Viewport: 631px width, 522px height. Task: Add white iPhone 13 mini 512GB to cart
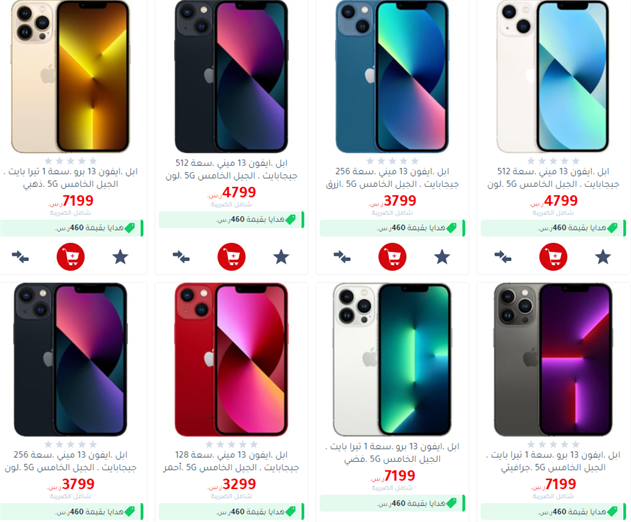pyautogui.click(x=553, y=257)
